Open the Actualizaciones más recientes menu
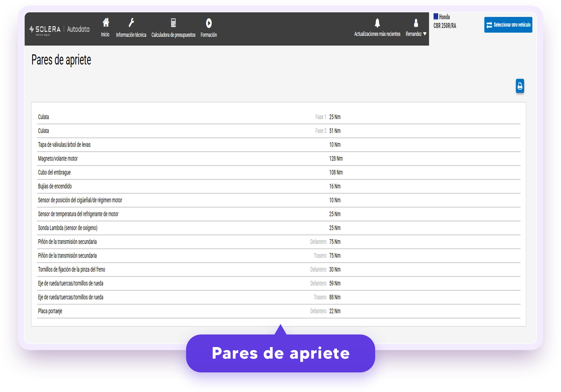 [x=377, y=34]
